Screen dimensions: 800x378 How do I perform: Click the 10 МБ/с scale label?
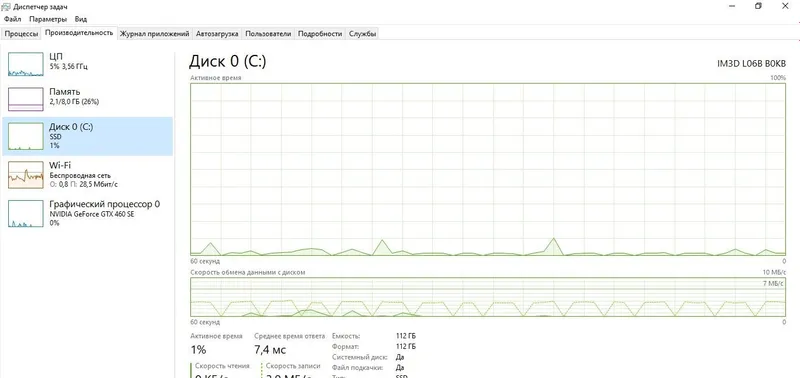click(774, 272)
